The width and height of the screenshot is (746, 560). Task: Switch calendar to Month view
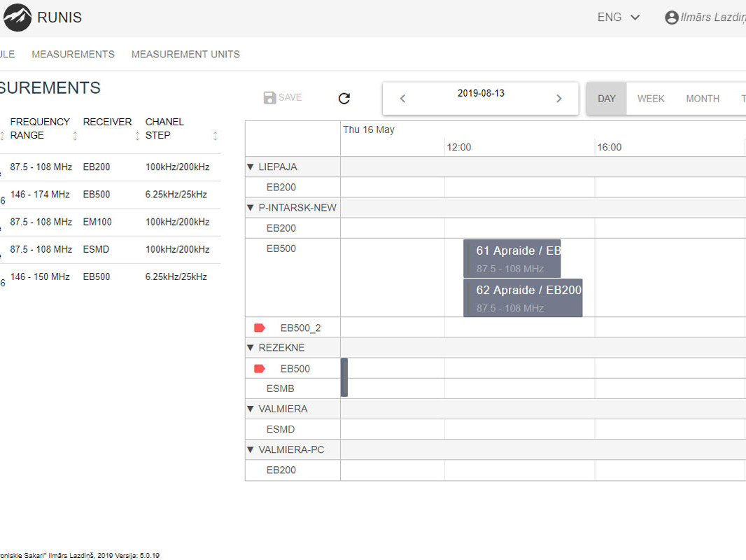[702, 99]
